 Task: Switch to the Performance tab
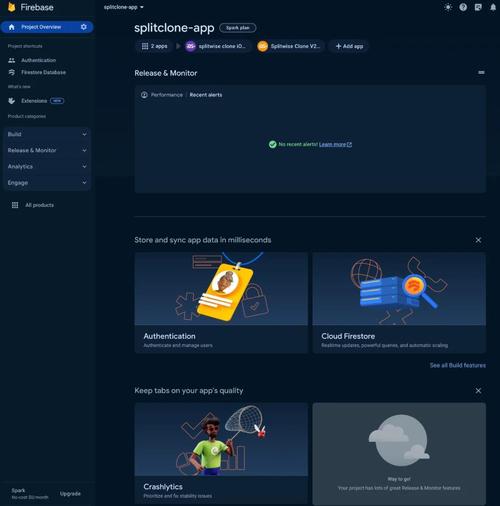click(167, 95)
